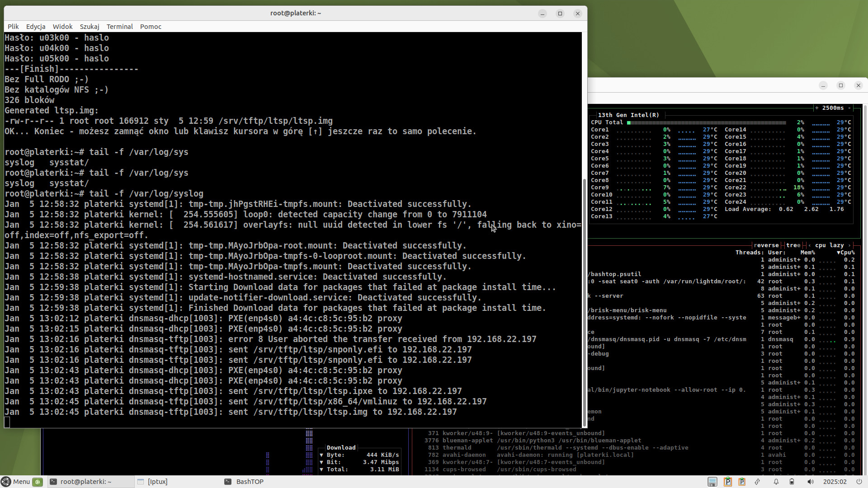Click the Iptux window icon in taskbar
Viewport: 868px width, 488px height.
coord(141,482)
